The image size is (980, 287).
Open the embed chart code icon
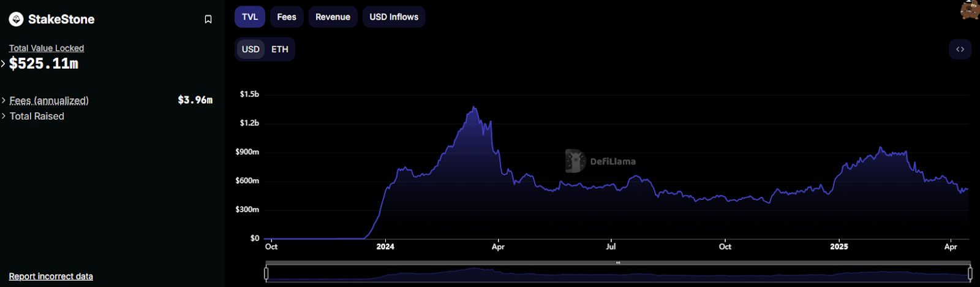pyautogui.click(x=960, y=49)
